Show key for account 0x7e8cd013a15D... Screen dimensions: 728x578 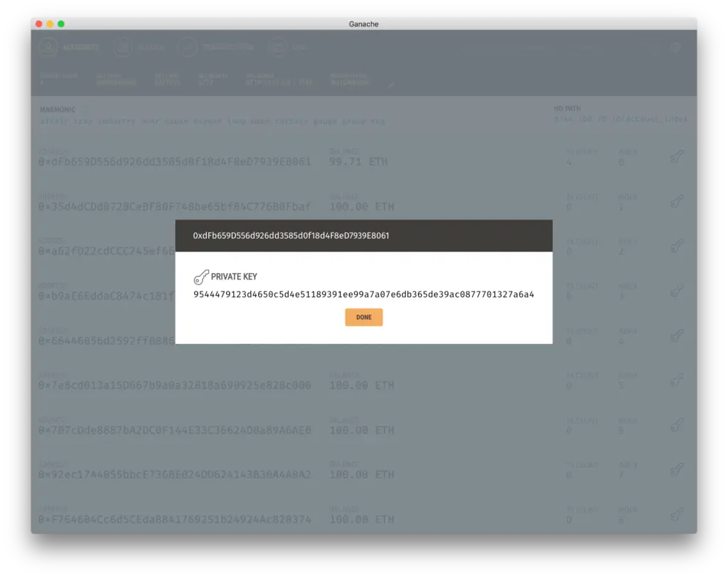point(678,380)
